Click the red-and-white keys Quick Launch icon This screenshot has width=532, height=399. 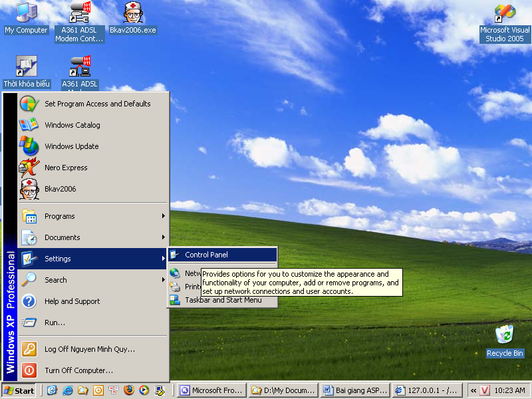coord(114,390)
